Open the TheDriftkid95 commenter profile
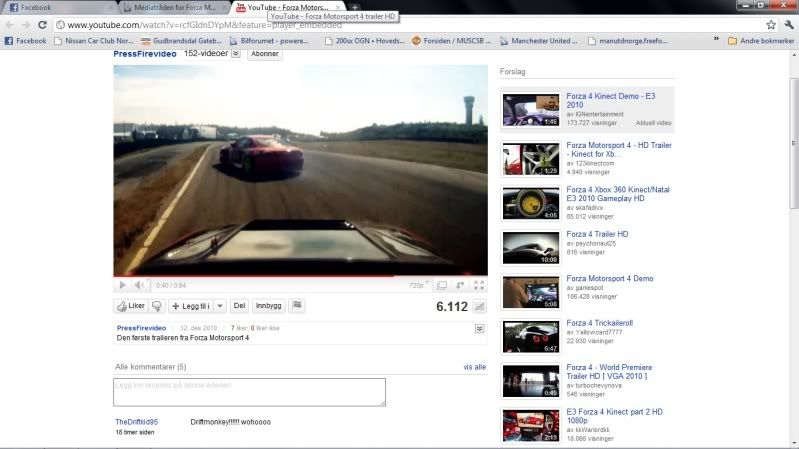The image size is (799, 449). [137, 422]
